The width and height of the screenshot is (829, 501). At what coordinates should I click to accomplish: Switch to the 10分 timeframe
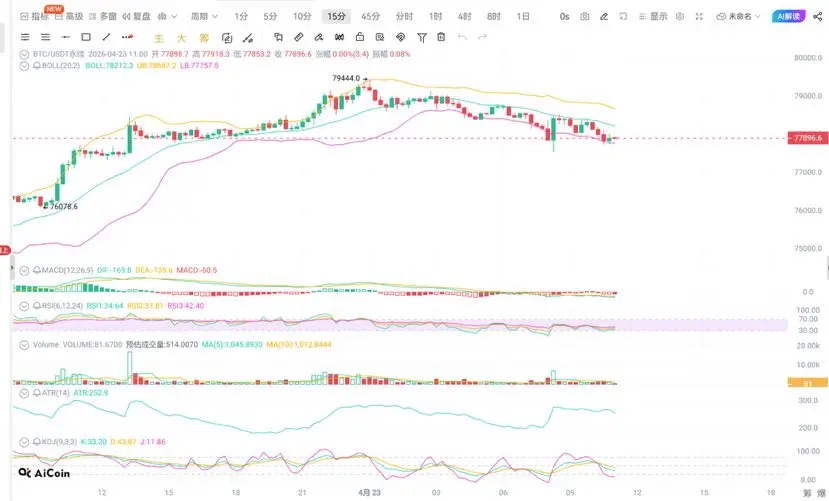tap(302, 16)
